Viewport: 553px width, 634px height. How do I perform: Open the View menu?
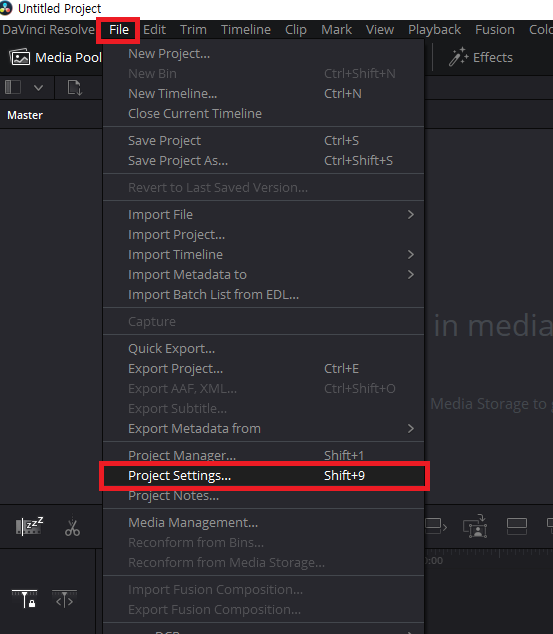click(x=380, y=30)
